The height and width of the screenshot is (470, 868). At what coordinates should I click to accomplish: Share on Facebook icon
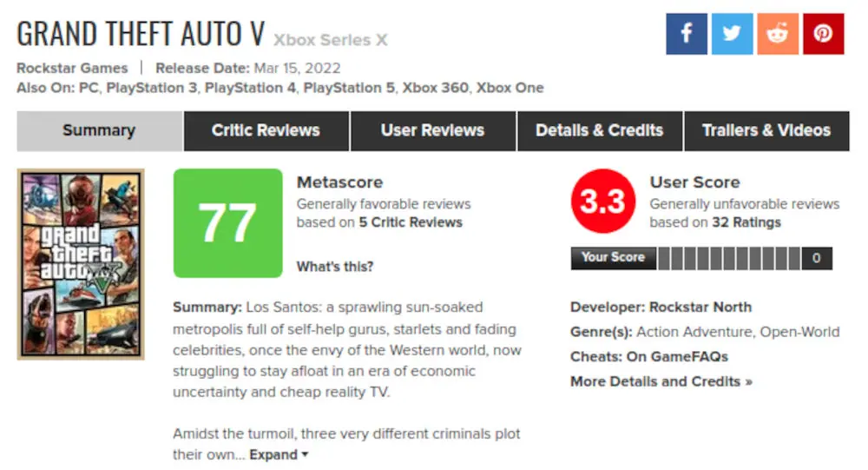687,34
